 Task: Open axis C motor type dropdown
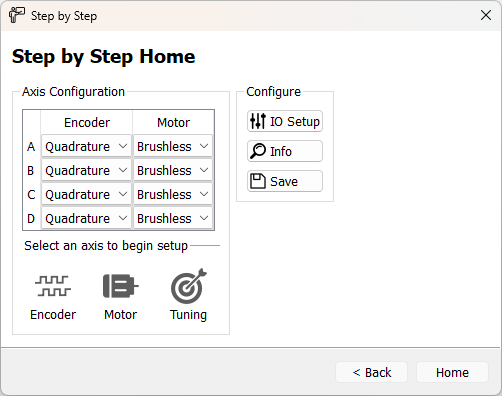coord(173,194)
